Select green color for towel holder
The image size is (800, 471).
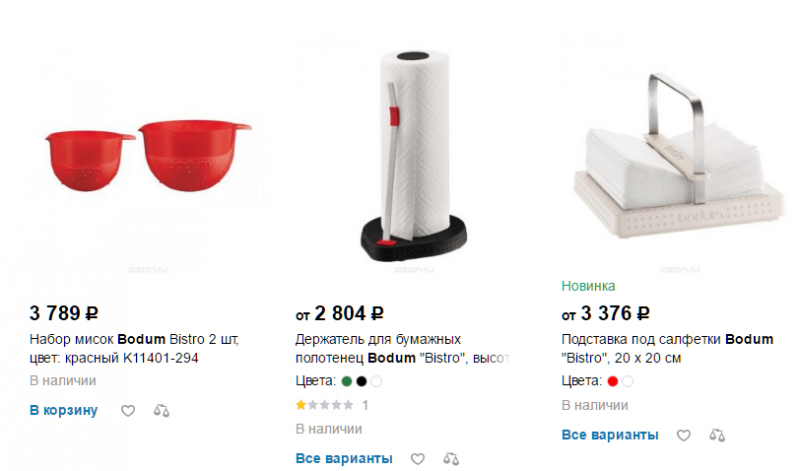347,381
